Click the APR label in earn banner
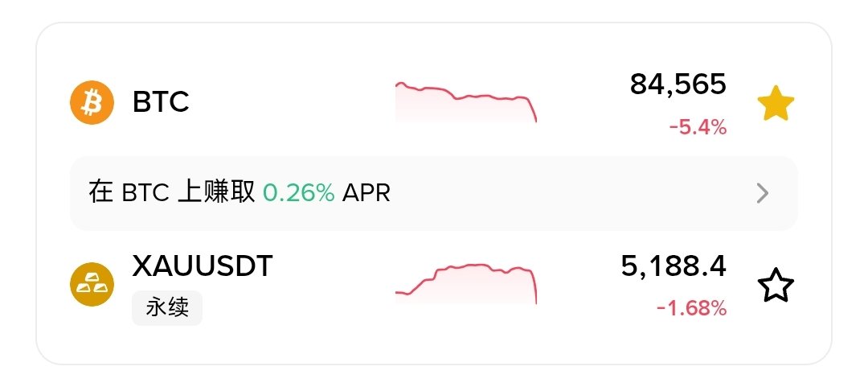 coord(366,193)
